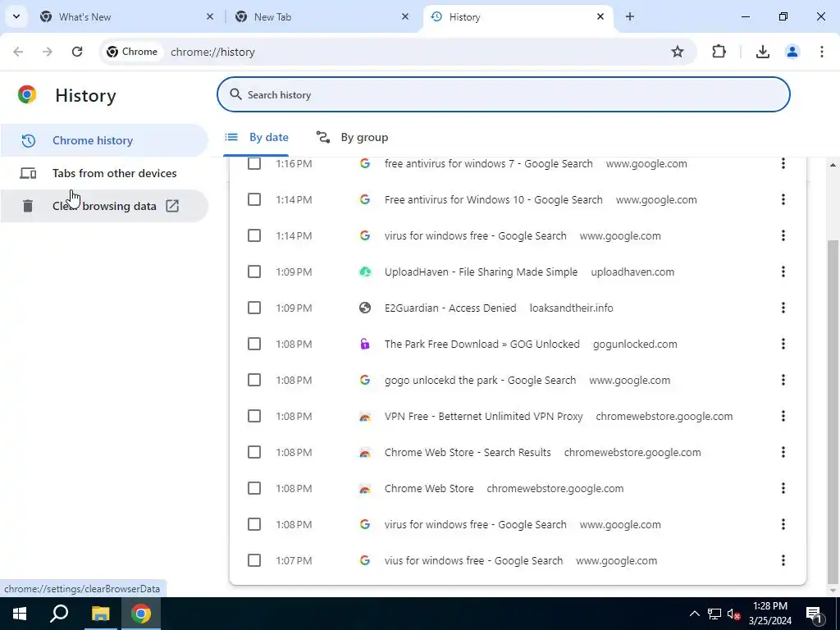The height and width of the screenshot is (630, 840).
Task: Open the Windows Start menu
Action: (20, 614)
